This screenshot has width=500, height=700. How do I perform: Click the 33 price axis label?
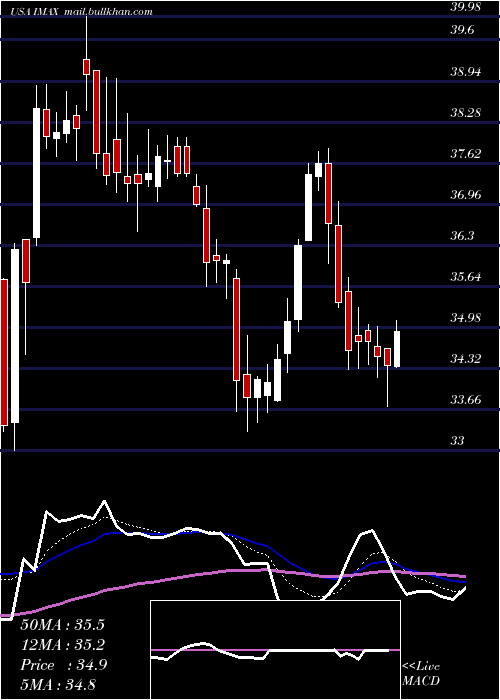pyautogui.click(x=458, y=441)
